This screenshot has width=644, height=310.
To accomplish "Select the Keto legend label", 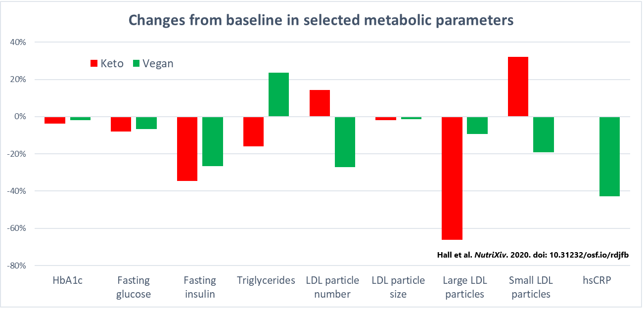I will (112, 63).
